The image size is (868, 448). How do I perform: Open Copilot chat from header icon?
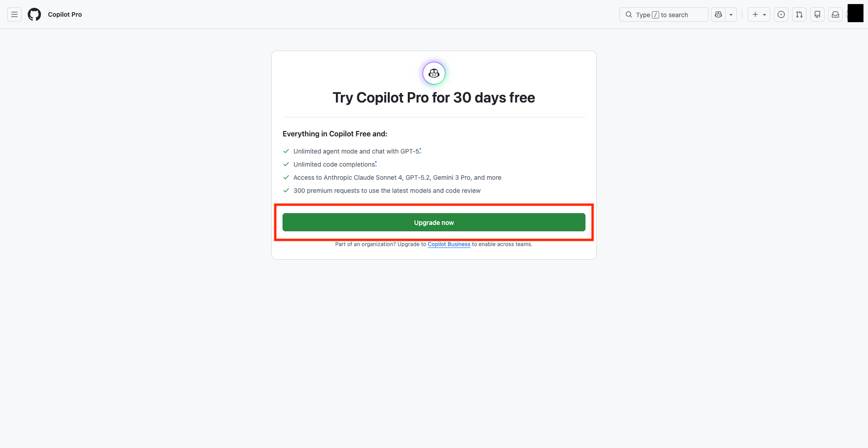point(718,14)
